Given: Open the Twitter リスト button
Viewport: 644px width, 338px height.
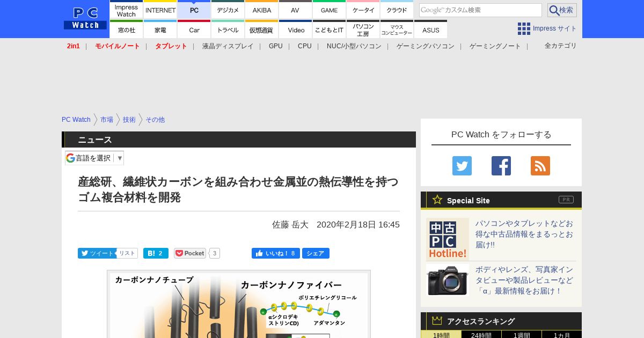Looking at the screenshot, I should point(127,253).
